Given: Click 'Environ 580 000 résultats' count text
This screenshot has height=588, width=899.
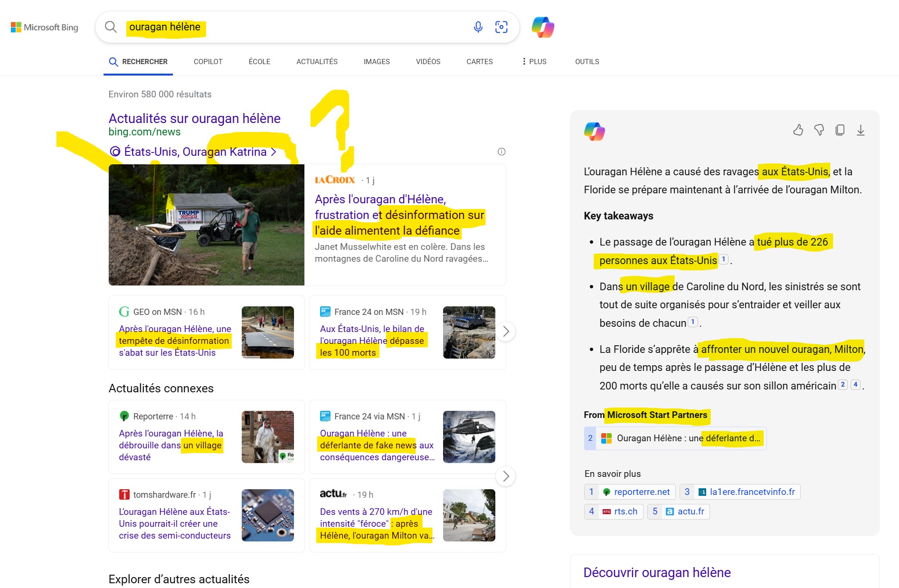Looking at the screenshot, I should tap(160, 94).
